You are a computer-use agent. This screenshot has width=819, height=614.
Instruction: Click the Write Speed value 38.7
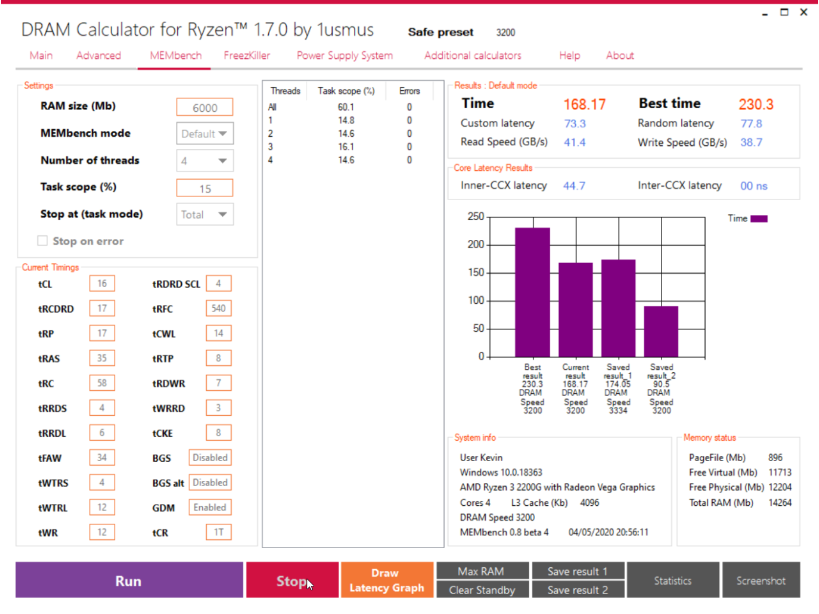click(x=751, y=143)
